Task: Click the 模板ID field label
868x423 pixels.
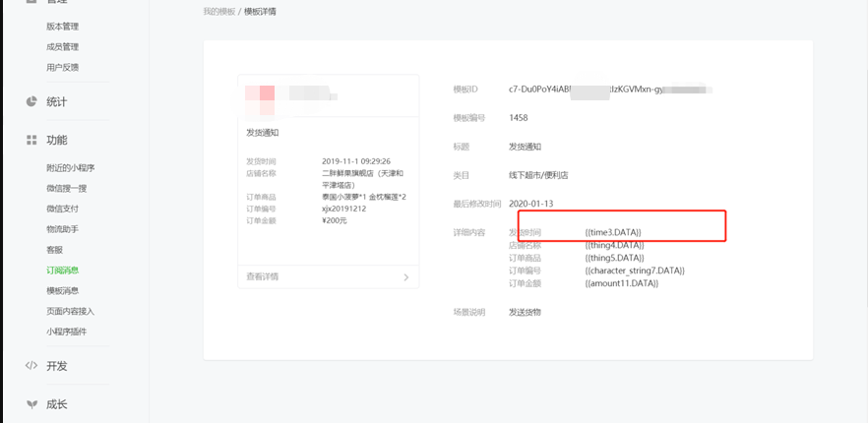Action: pyautogui.click(x=465, y=90)
